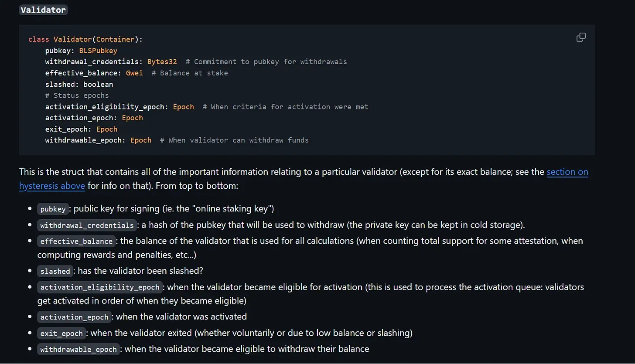Click the 'Bytes32' type in the code block

tap(162, 61)
